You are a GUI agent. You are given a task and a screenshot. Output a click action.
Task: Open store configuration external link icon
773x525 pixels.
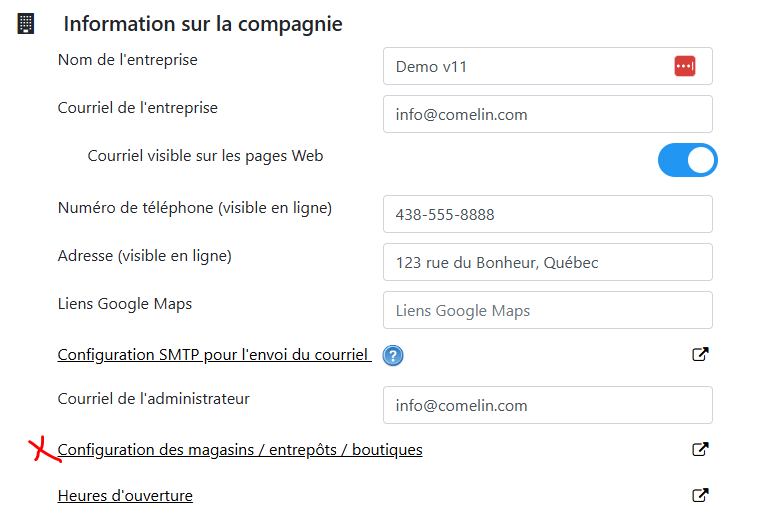(x=700, y=449)
